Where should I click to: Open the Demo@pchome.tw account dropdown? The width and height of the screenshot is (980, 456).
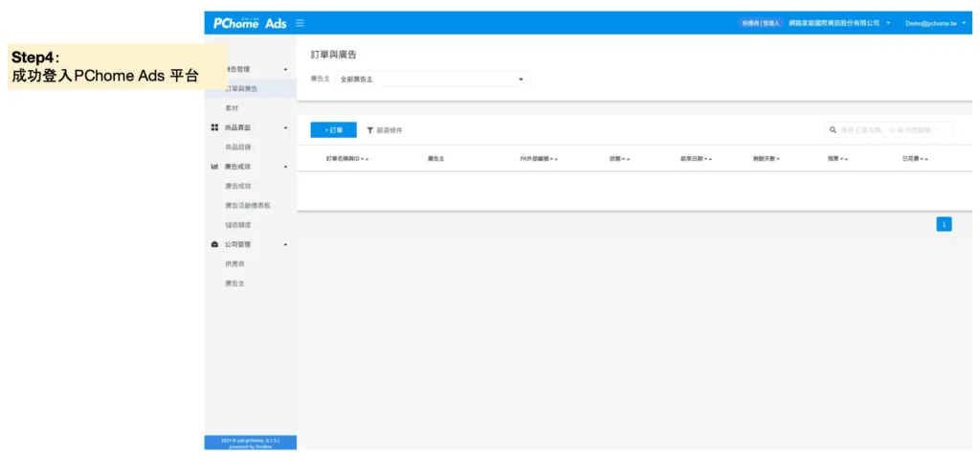[936, 23]
